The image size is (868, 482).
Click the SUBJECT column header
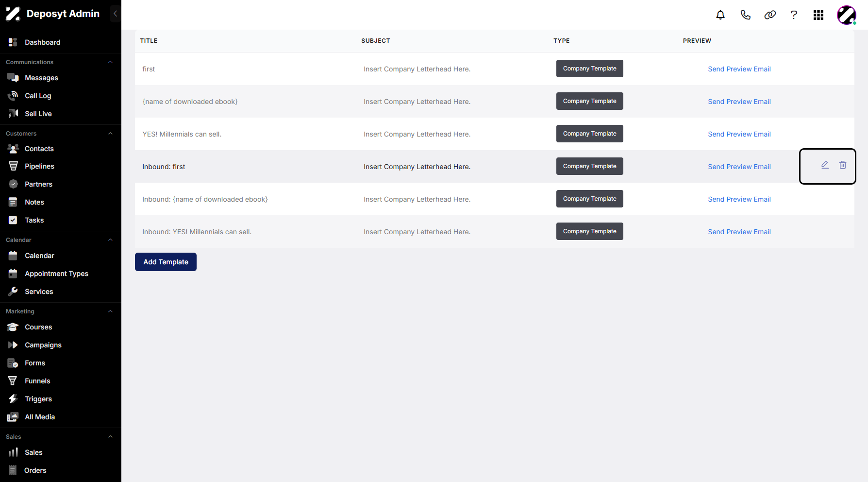coord(376,41)
